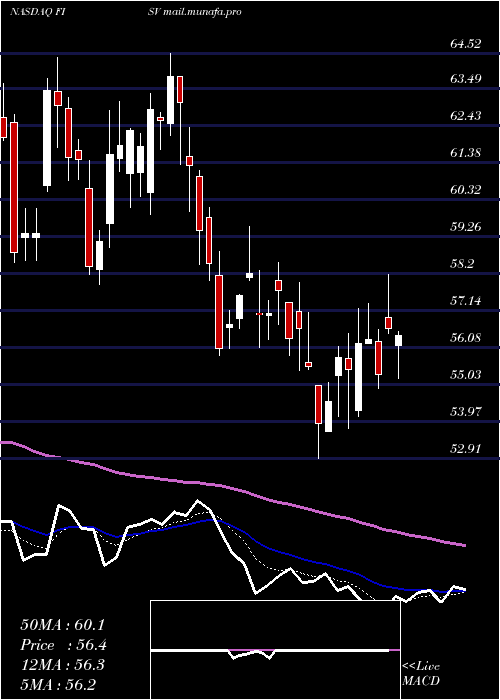The height and width of the screenshot is (700, 500).
Task: Click the 63.49 price level label
Action: click(466, 79)
